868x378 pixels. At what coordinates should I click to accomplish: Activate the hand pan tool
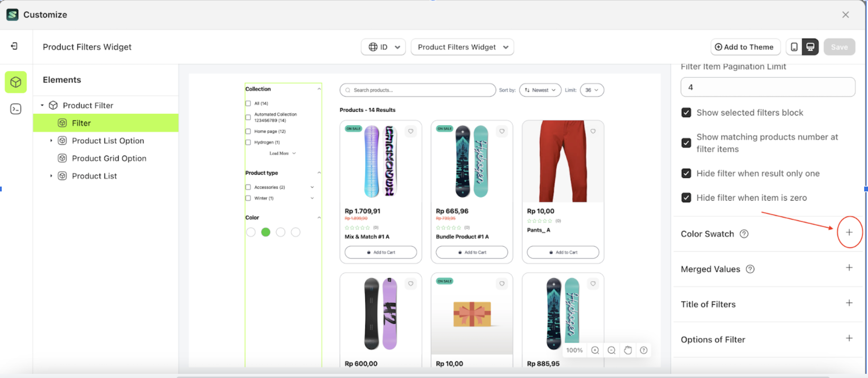coord(628,350)
